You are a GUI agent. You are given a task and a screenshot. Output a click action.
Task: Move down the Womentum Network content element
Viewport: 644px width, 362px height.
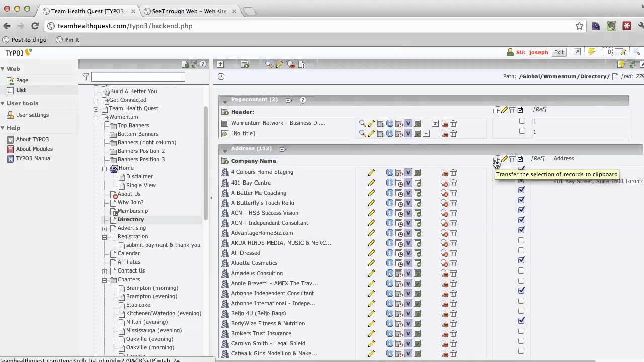tap(435, 123)
